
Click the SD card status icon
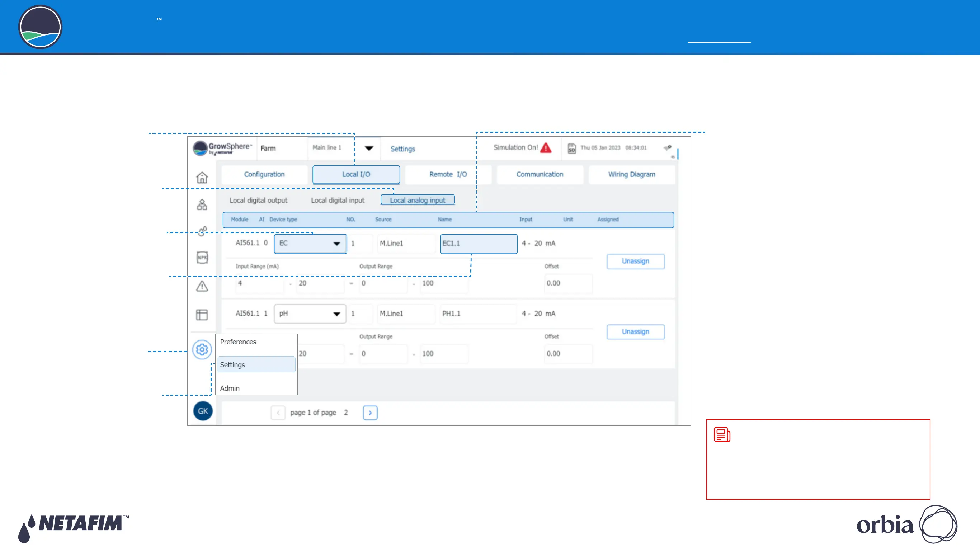tap(571, 148)
